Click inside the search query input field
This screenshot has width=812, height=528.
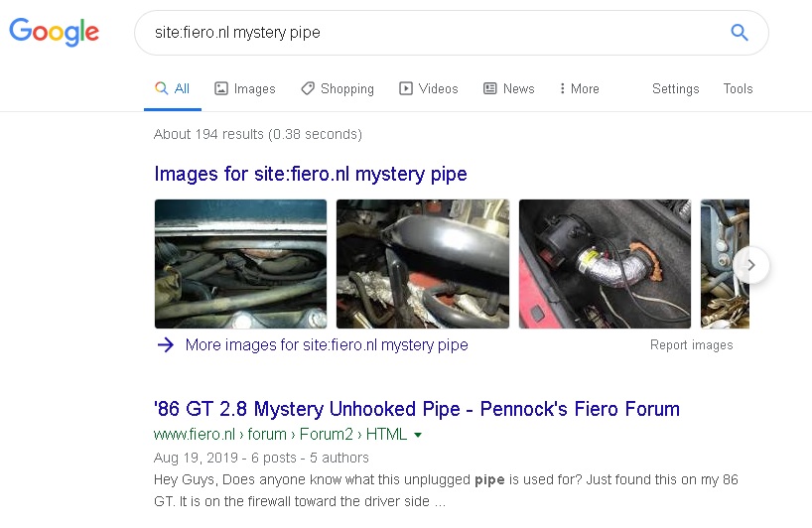(435, 33)
